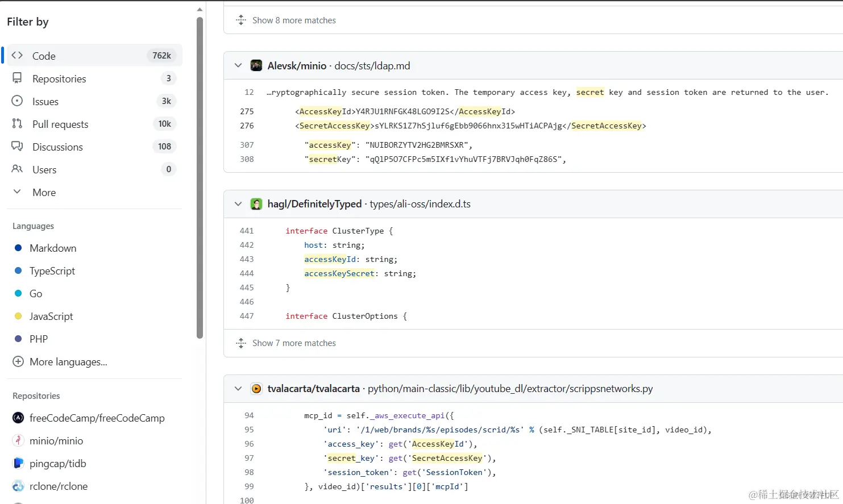
Task: Open scrippsnetworks.py file path link
Action: click(510, 389)
